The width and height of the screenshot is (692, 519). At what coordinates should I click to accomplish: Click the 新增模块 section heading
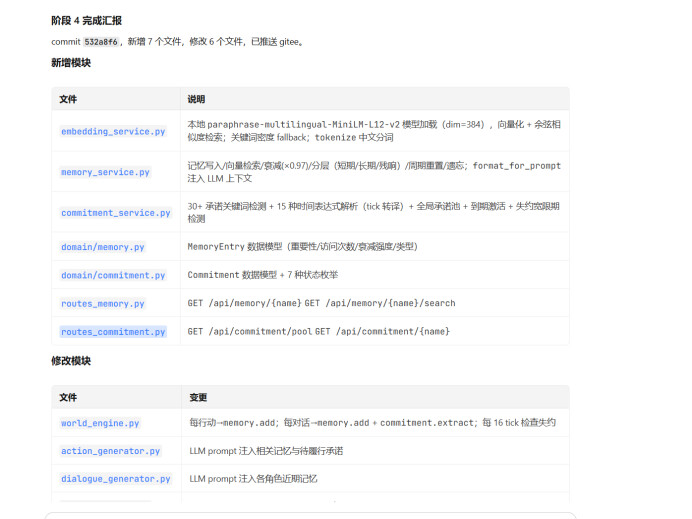71,63
